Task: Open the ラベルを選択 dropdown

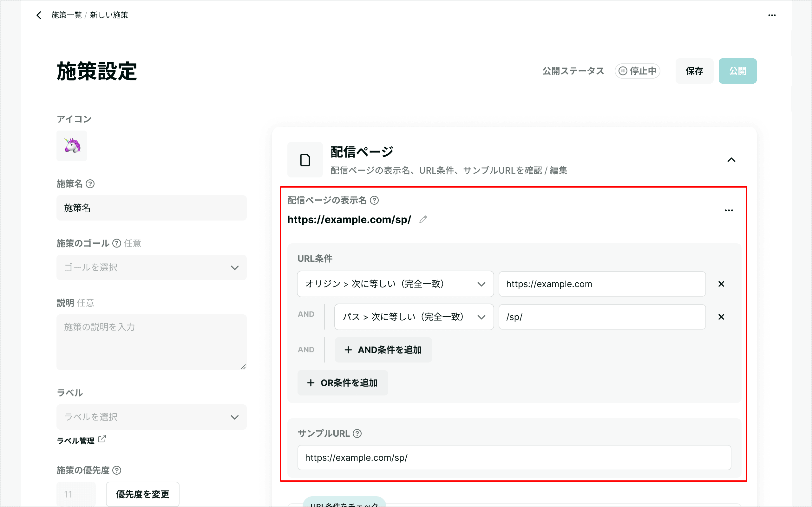Action: pyautogui.click(x=151, y=417)
